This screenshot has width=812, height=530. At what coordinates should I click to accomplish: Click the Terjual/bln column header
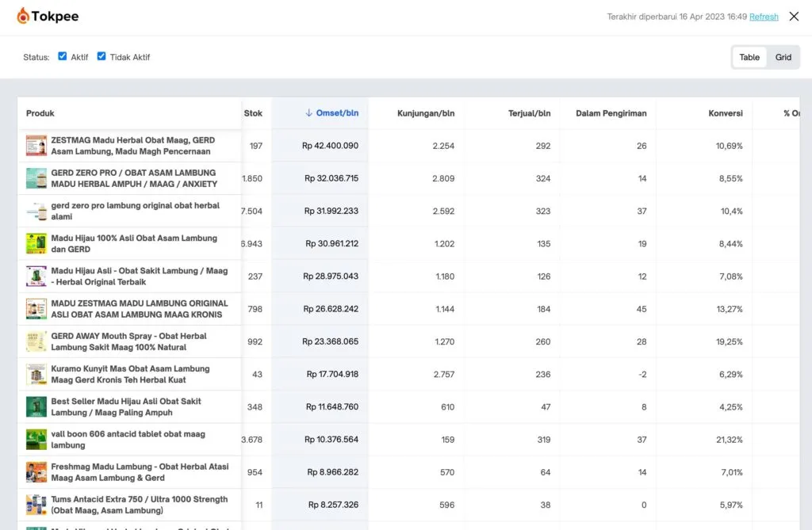click(x=529, y=113)
